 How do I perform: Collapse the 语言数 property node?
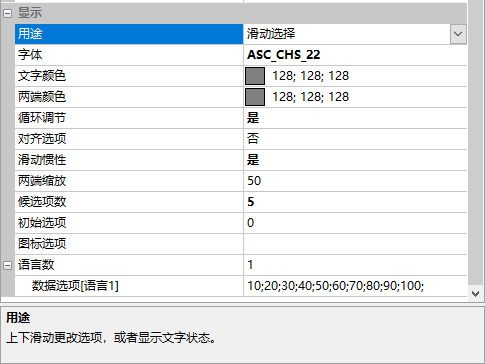pos(7,265)
